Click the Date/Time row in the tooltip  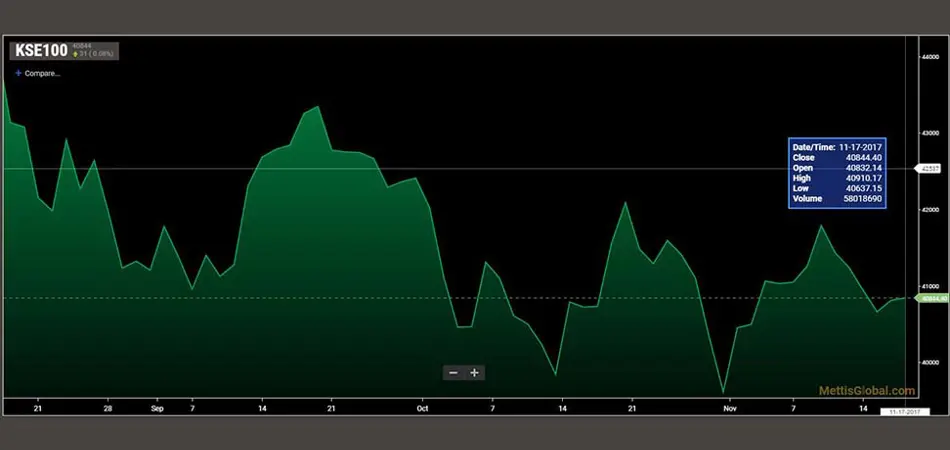coord(835,146)
